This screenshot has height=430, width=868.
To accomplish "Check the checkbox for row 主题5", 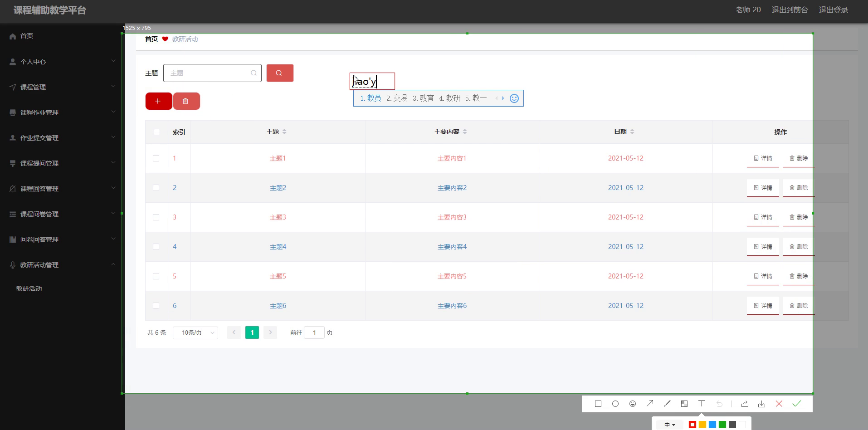I will click(x=156, y=276).
